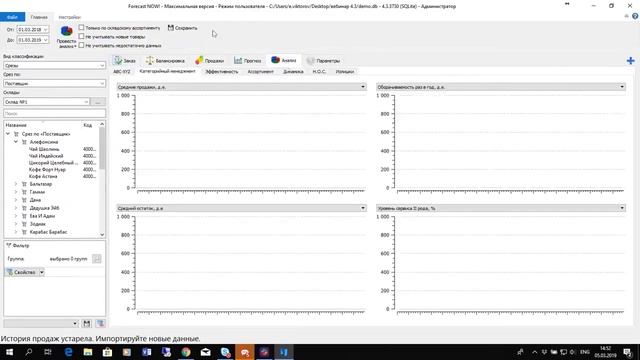Click the tree scrollbar down arrow

click(x=102, y=234)
